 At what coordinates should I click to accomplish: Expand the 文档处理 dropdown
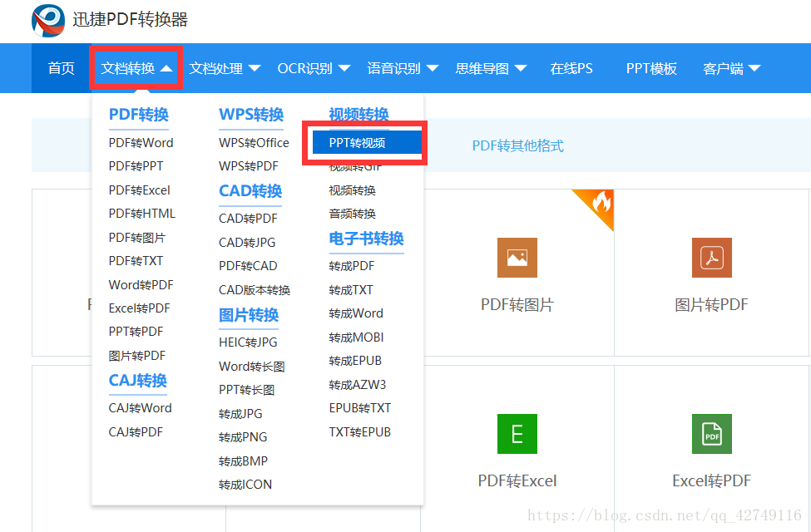(x=225, y=68)
